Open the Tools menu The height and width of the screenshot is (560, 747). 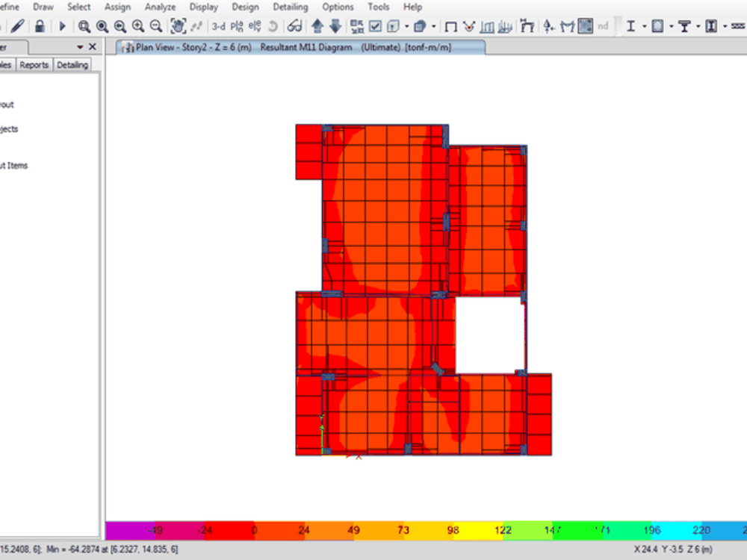(x=378, y=7)
